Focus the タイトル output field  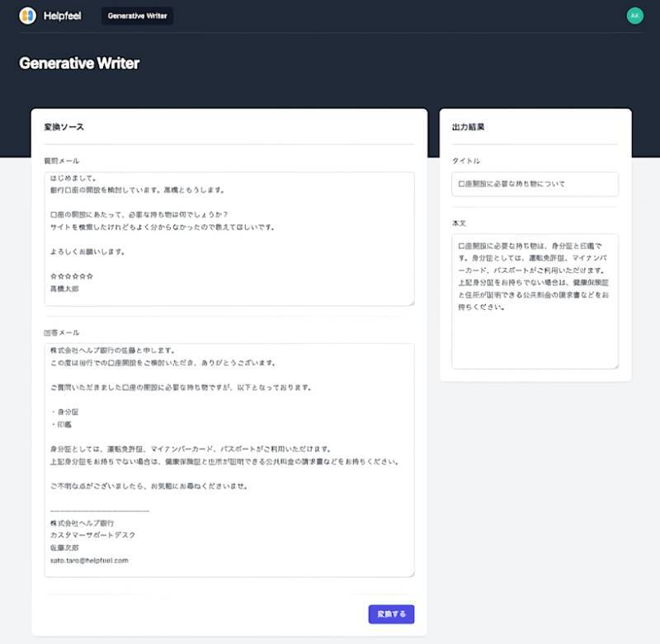pyautogui.click(x=535, y=184)
